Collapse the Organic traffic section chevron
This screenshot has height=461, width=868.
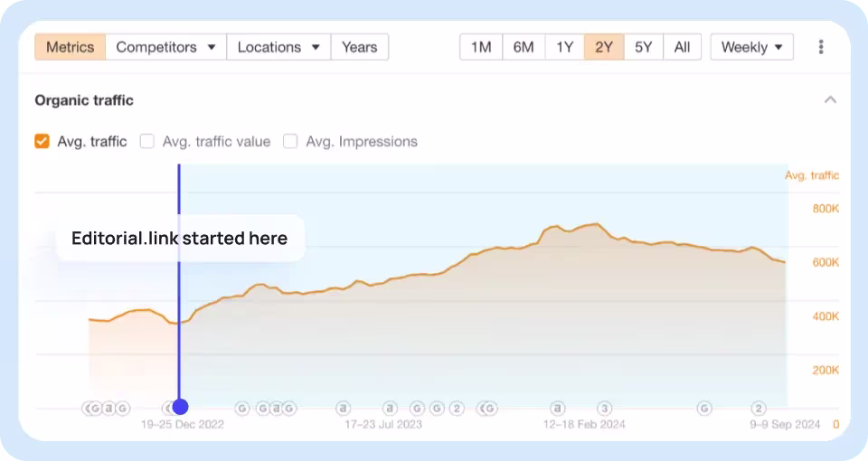tap(830, 99)
